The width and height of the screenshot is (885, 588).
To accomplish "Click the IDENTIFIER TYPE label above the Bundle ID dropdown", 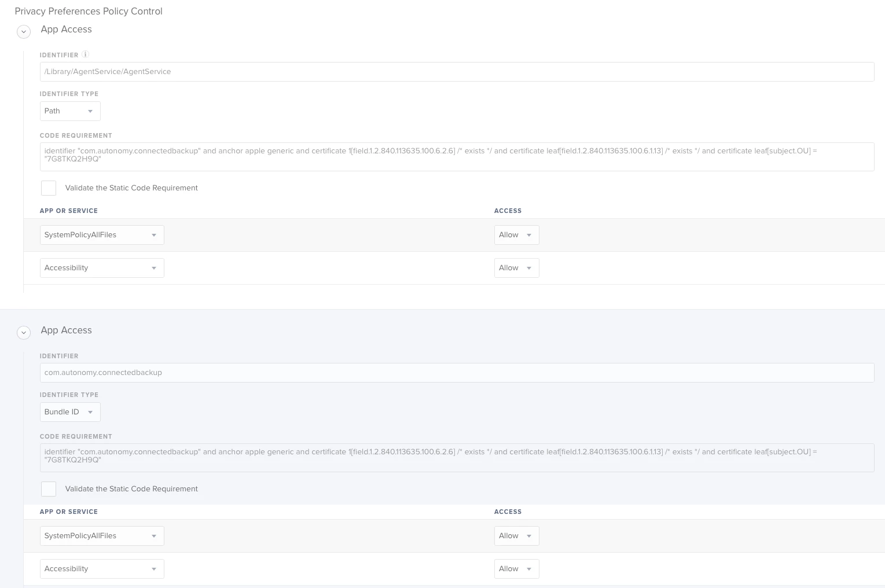I will pyautogui.click(x=69, y=395).
